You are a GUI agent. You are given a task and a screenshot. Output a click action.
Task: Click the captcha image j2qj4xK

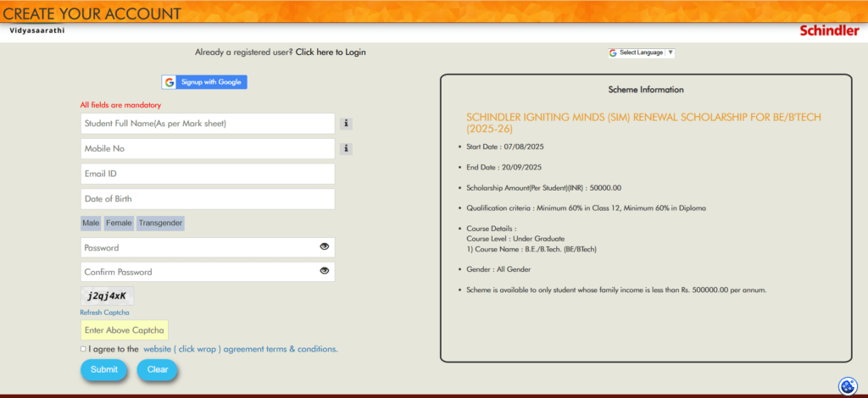click(108, 296)
